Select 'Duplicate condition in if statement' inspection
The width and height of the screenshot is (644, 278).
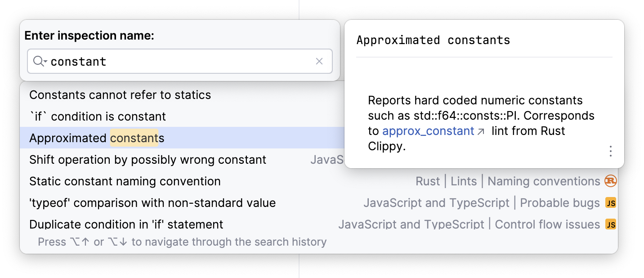pos(126,224)
